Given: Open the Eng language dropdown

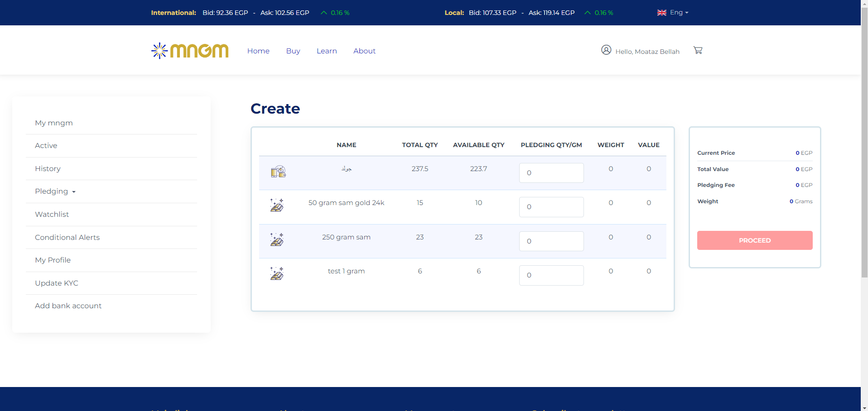Looking at the screenshot, I should pyautogui.click(x=679, y=13).
